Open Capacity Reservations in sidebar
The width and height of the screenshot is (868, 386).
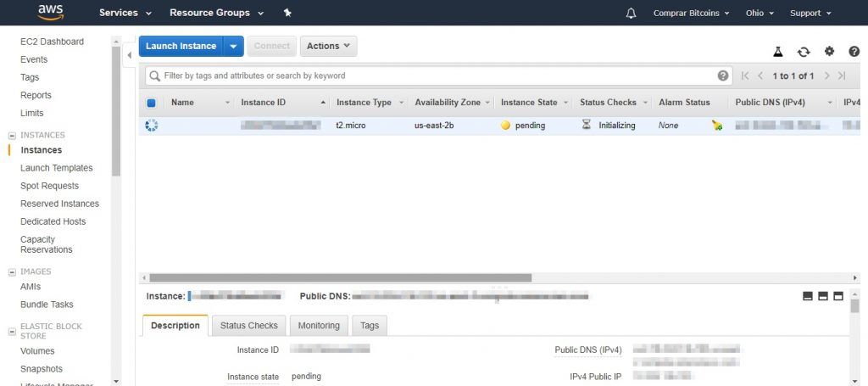47,244
